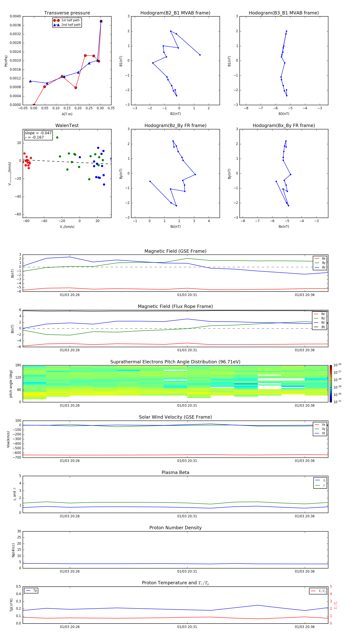Click the By legend entry in GSE panel

click(x=320, y=263)
